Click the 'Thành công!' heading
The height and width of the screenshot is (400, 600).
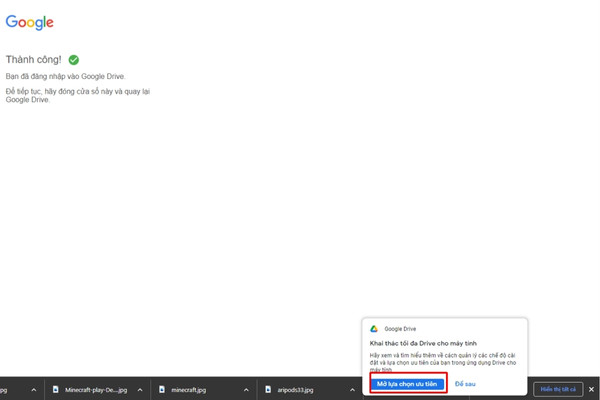coord(34,60)
